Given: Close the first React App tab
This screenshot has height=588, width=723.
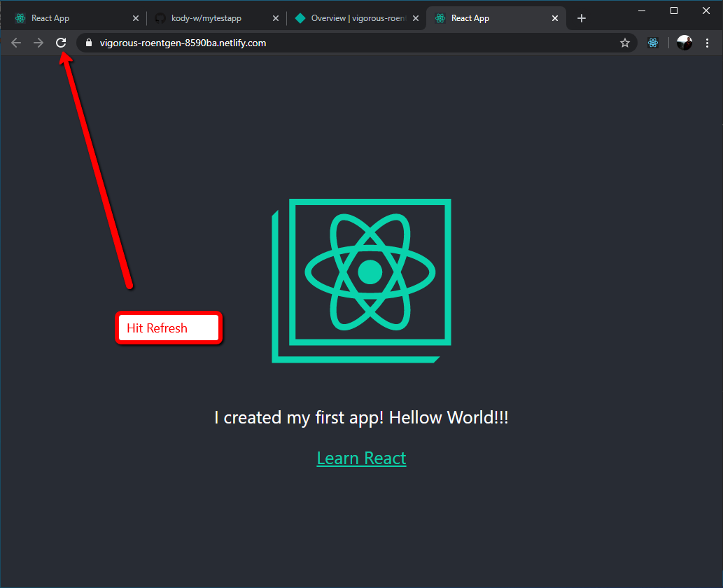Looking at the screenshot, I should point(136,18).
